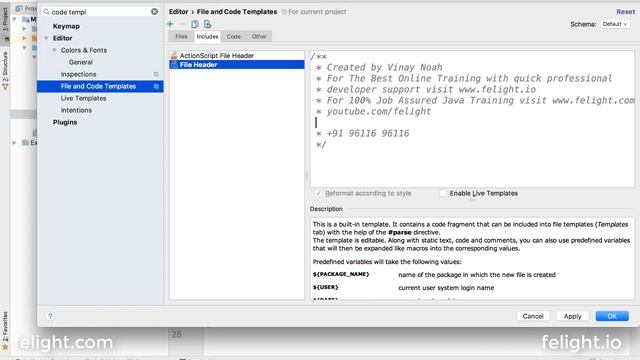Click the copy template icon
Viewport: 640px width, 360px height.
[195, 24]
